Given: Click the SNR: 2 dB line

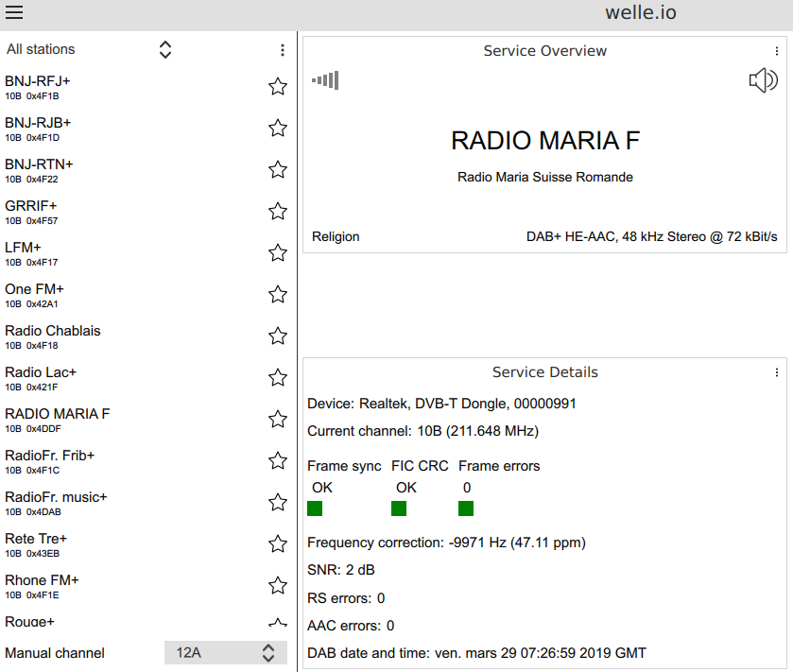Looking at the screenshot, I should (341, 570).
